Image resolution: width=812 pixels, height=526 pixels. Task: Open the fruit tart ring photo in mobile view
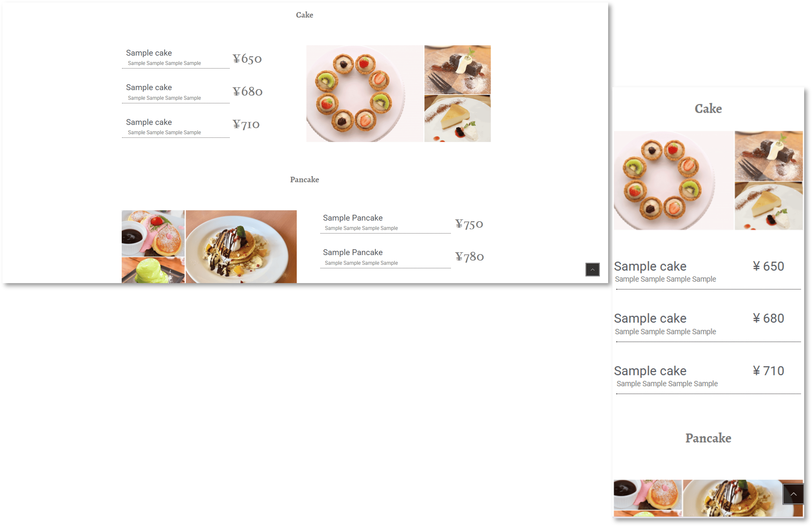coord(673,180)
